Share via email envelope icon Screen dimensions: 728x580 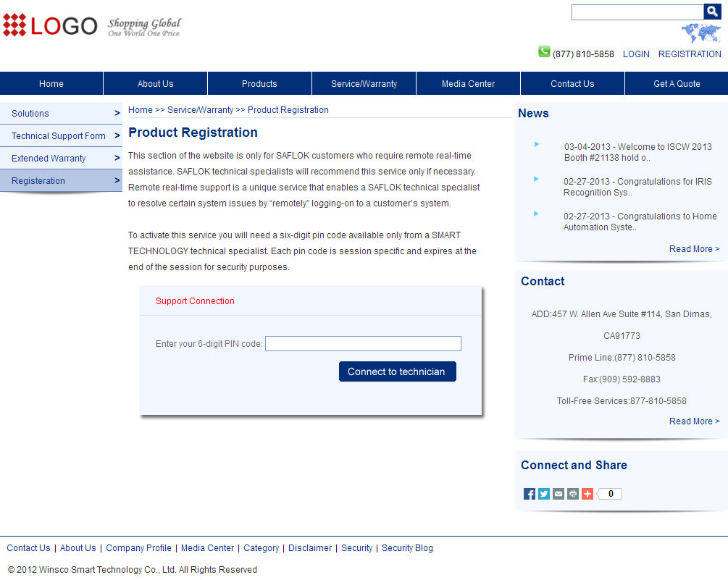[558, 494]
